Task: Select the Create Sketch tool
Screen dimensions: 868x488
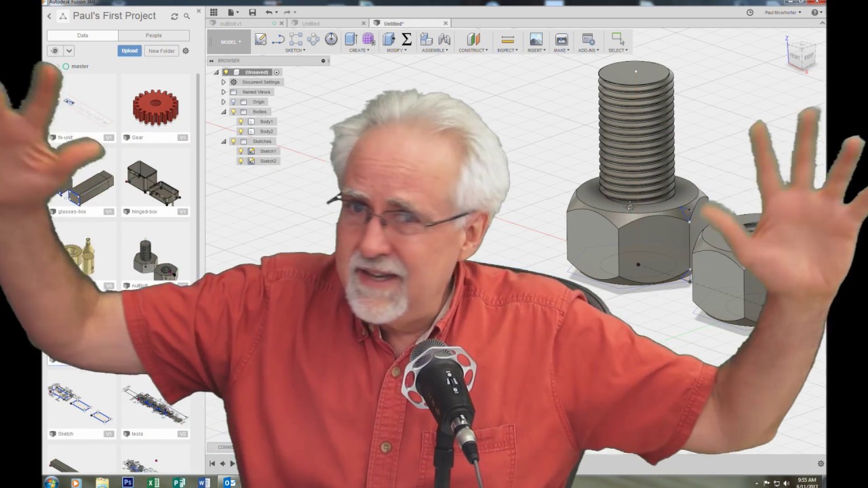Action: [x=260, y=39]
